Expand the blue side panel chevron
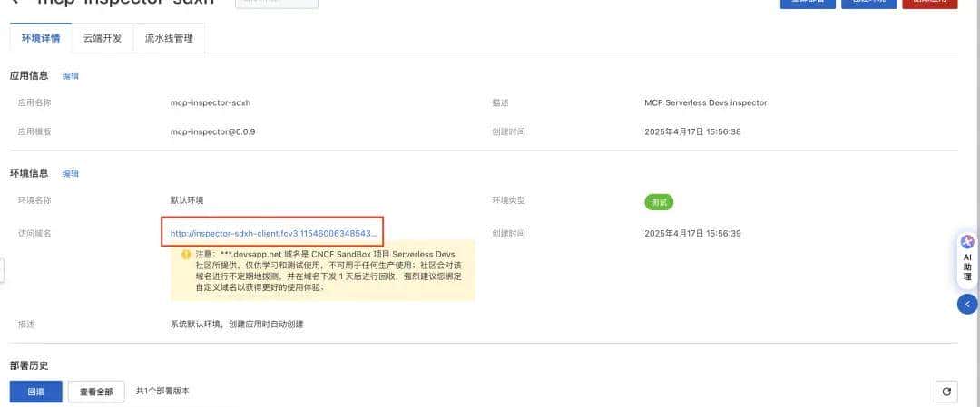980x407 pixels. 967,304
